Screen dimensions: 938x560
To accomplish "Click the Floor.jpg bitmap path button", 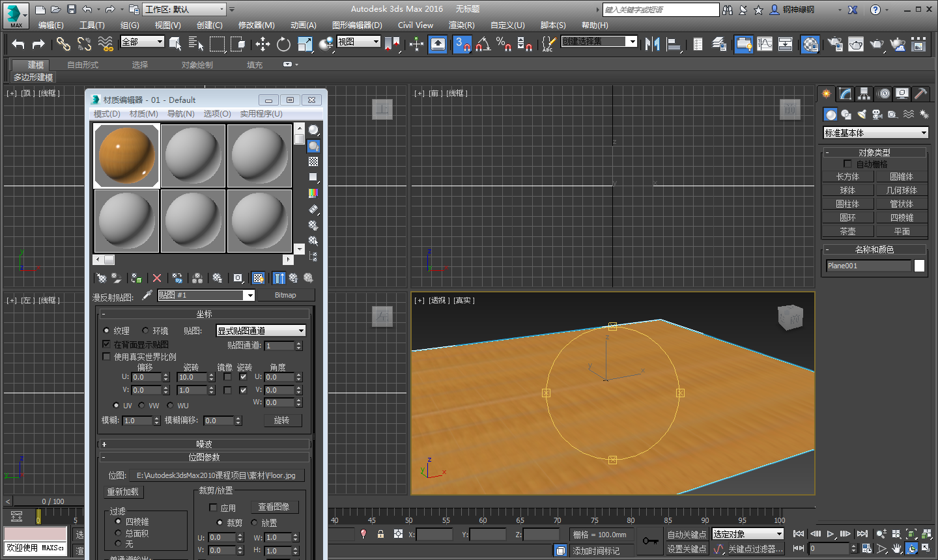I will (x=216, y=475).
